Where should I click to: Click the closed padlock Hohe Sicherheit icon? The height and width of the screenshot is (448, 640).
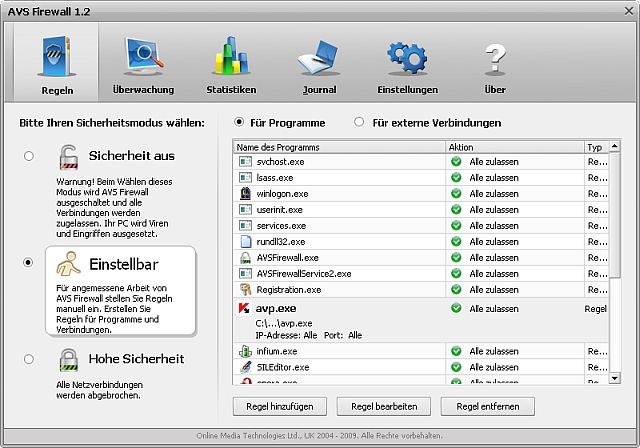pyautogui.click(x=69, y=359)
